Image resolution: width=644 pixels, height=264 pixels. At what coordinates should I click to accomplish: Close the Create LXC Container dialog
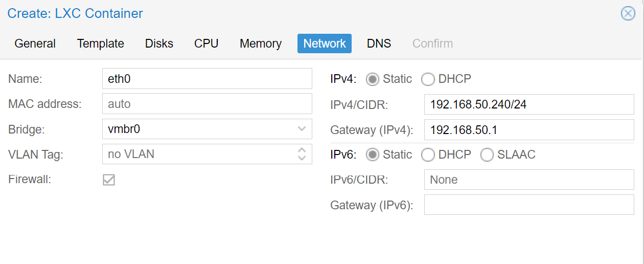coord(628,13)
